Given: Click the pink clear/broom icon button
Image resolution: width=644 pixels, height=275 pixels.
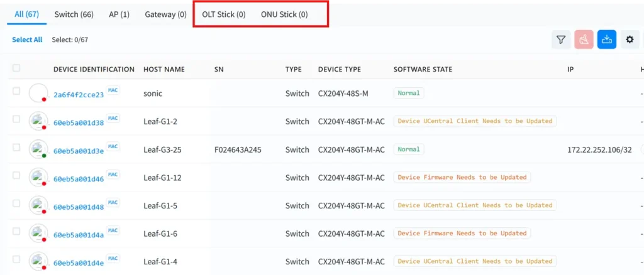Looking at the screenshot, I should click(584, 40).
